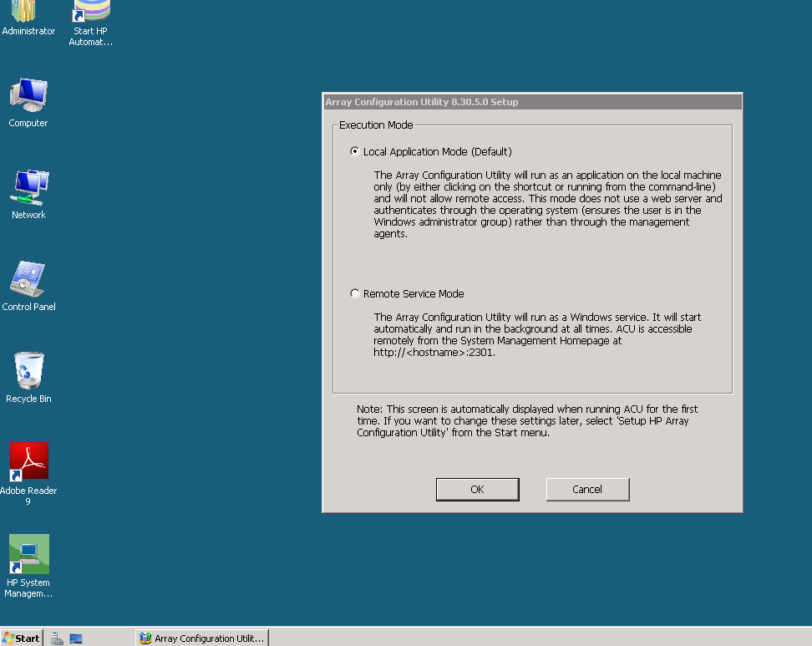Image resolution: width=812 pixels, height=646 pixels.
Task: Click the local mode description paragraph
Action: [548, 204]
